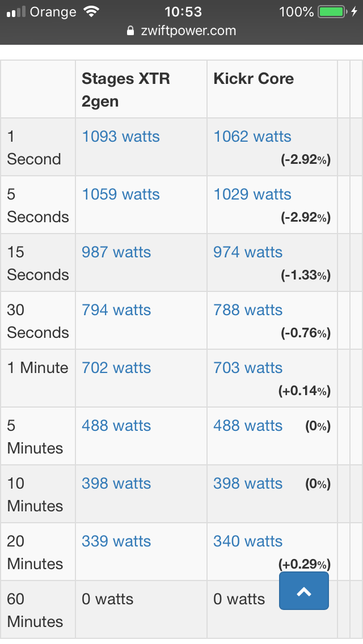This screenshot has height=644, width=363.
Task: Click the 788 watts link
Action: (x=248, y=310)
